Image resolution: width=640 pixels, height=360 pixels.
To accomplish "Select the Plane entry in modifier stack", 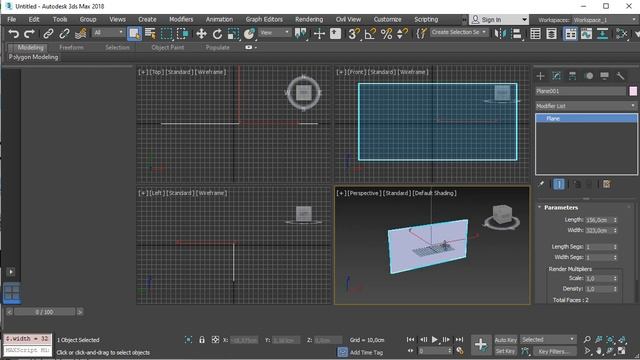I will 586,118.
